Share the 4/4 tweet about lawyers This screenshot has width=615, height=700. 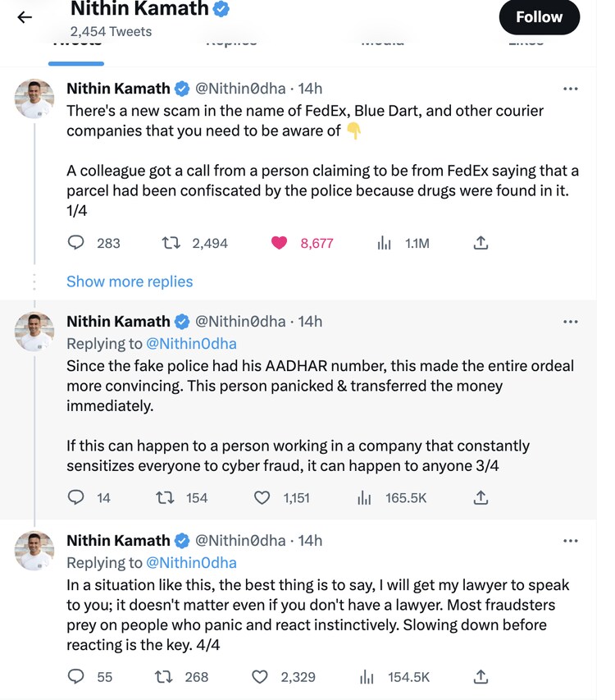(x=481, y=677)
